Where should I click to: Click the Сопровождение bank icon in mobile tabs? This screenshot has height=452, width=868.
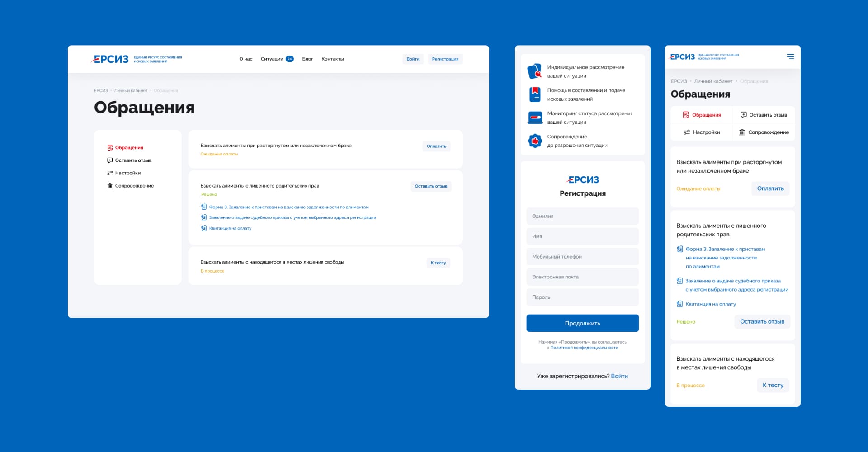click(x=742, y=132)
